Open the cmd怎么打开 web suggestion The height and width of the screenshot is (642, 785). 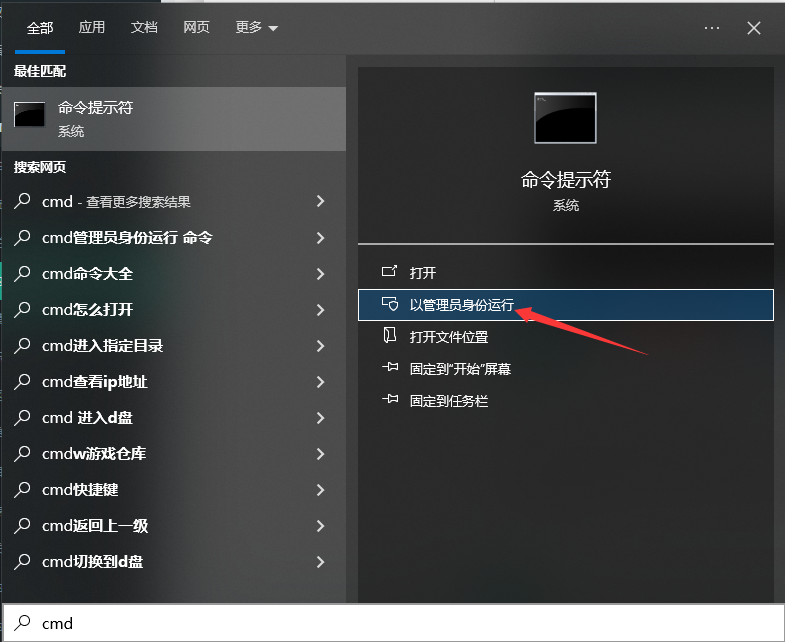tap(88, 310)
